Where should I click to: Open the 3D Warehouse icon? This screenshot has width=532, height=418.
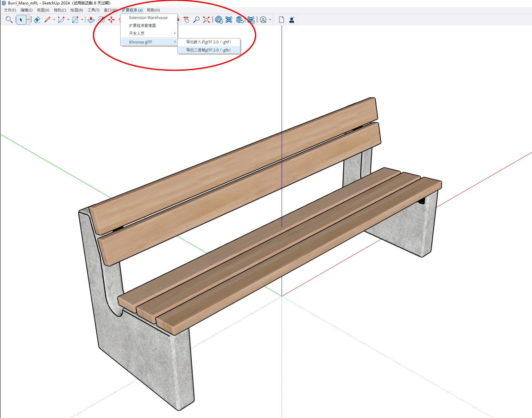point(219,20)
